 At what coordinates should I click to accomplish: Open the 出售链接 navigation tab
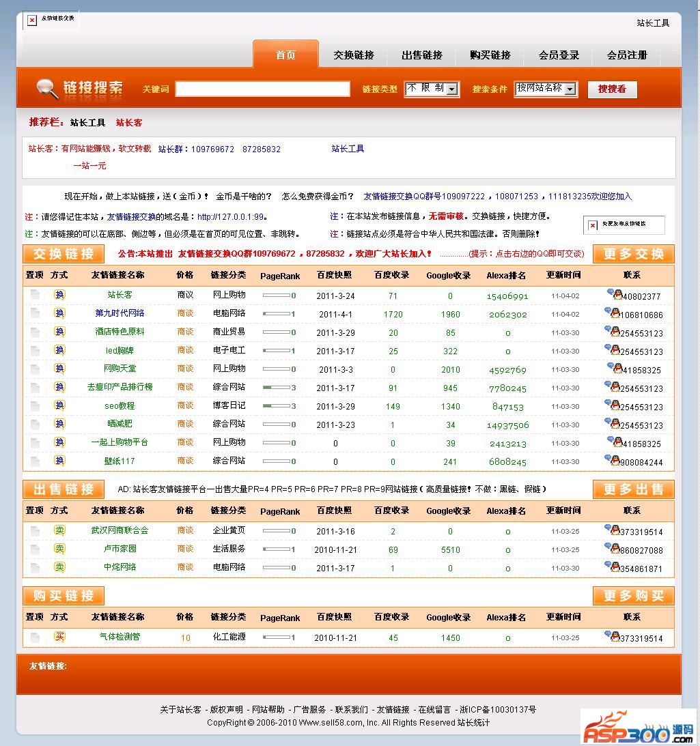422,55
